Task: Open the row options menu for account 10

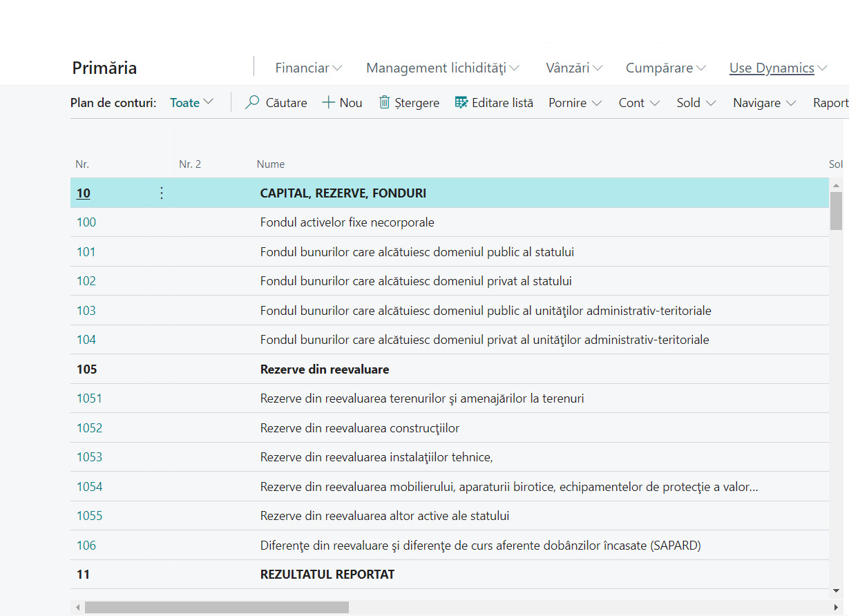Action: click(x=161, y=193)
